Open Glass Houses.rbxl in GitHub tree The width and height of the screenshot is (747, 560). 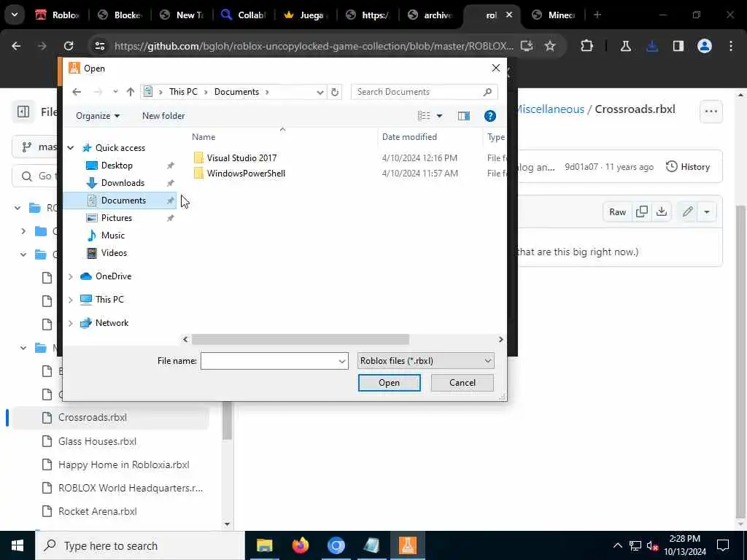[97, 441]
